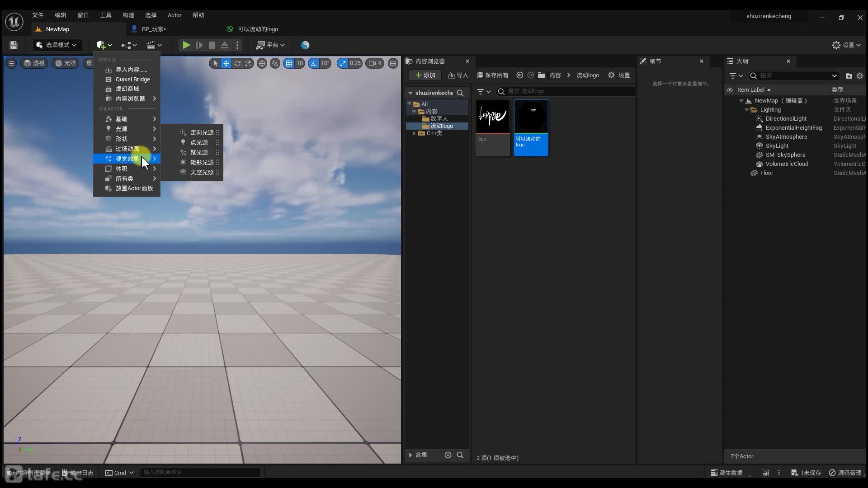Screen dimensions: 868x488
Task: Change rotation snap value 10°
Action: point(325,63)
